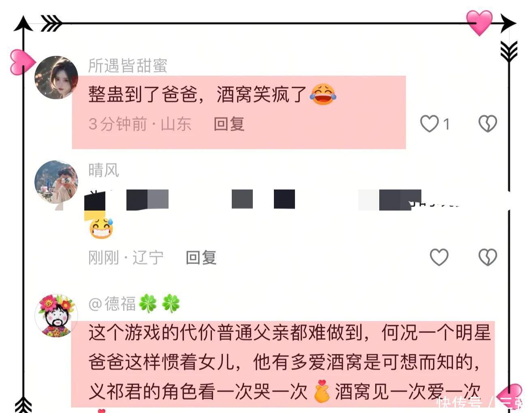Open 所遇皆甜蜜's profile avatar
Screen dimensions: 532x413
[x=56, y=77]
